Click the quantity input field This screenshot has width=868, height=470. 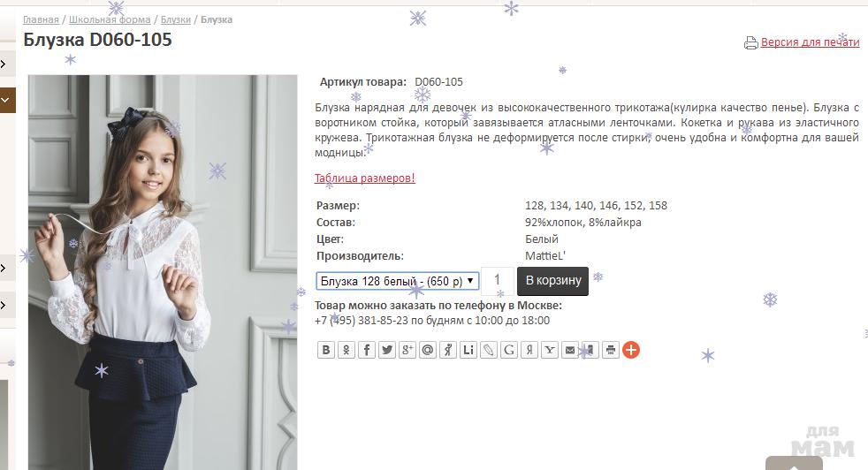pos(498,281)
